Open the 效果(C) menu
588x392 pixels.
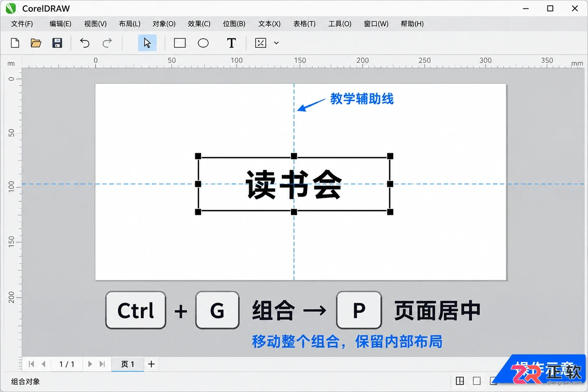click(199, 24)
